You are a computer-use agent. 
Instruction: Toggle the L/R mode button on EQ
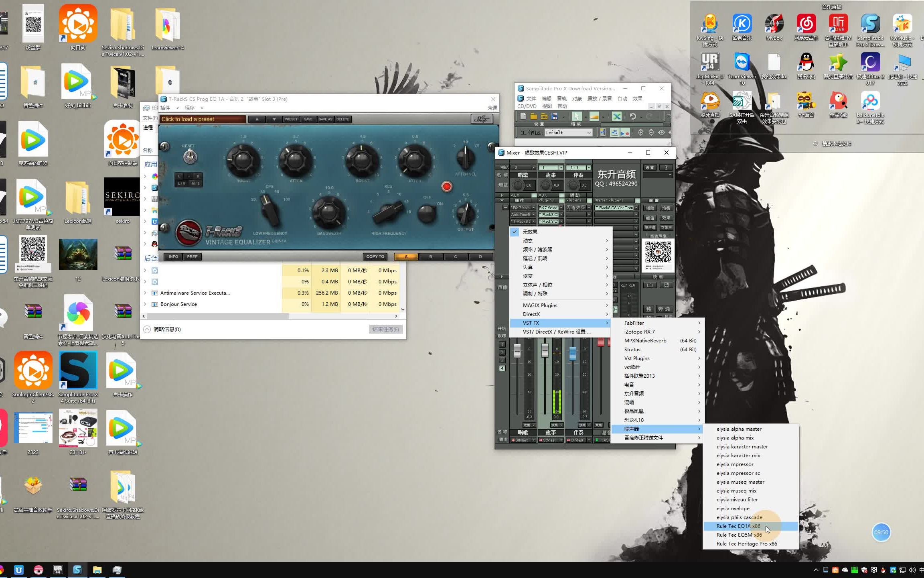[182, 183]
